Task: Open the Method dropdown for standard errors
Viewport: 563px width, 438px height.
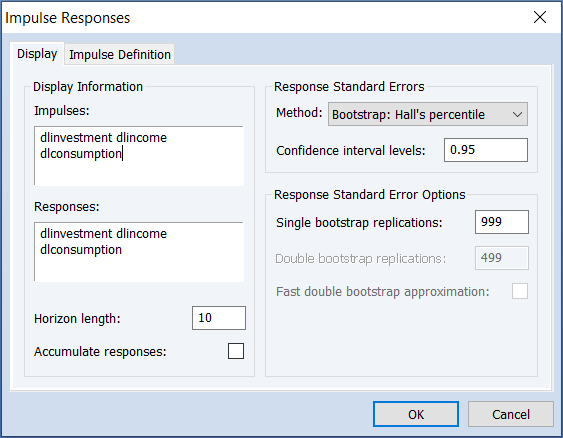Action: 428,114
